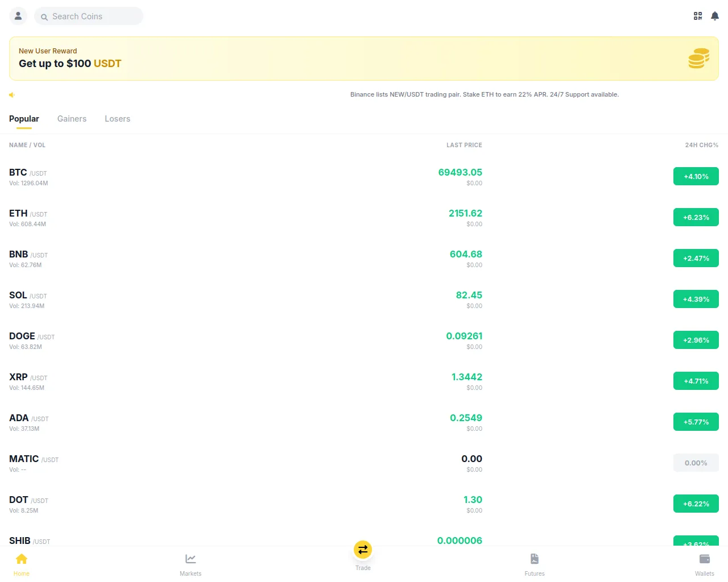The width and height of the screenshot is (728, 582).
Task: Open the DOGE /USDT pair name
Action: pos(32,336)
